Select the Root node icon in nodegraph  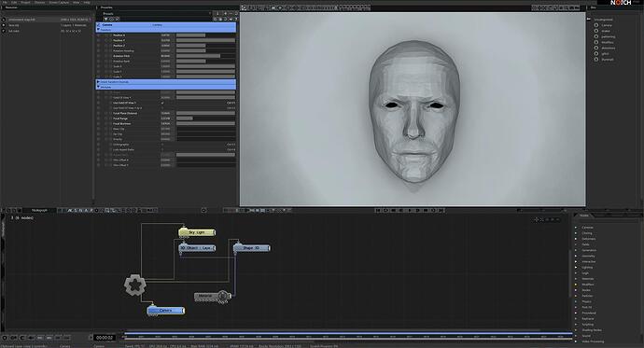point(135,285)
